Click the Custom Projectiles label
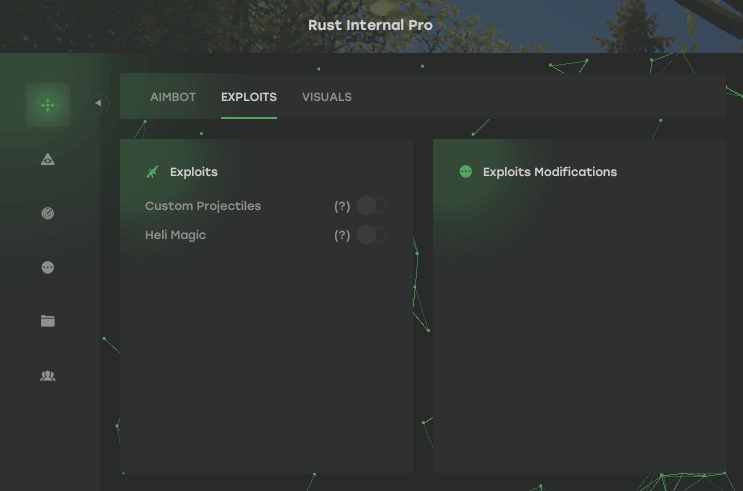This screenshot has height=491, width=743. click(203, 206)
